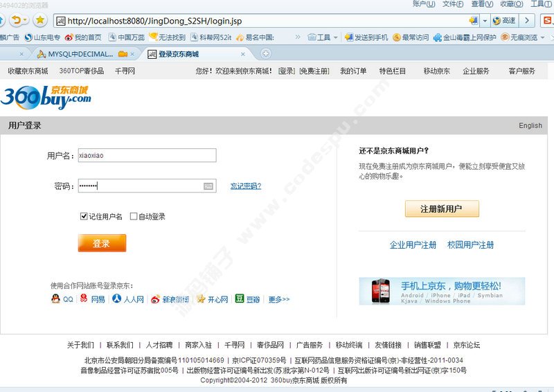Click the 360buy.com logo
Viewport: 554px width, 392px height.
tap(46, 97)
